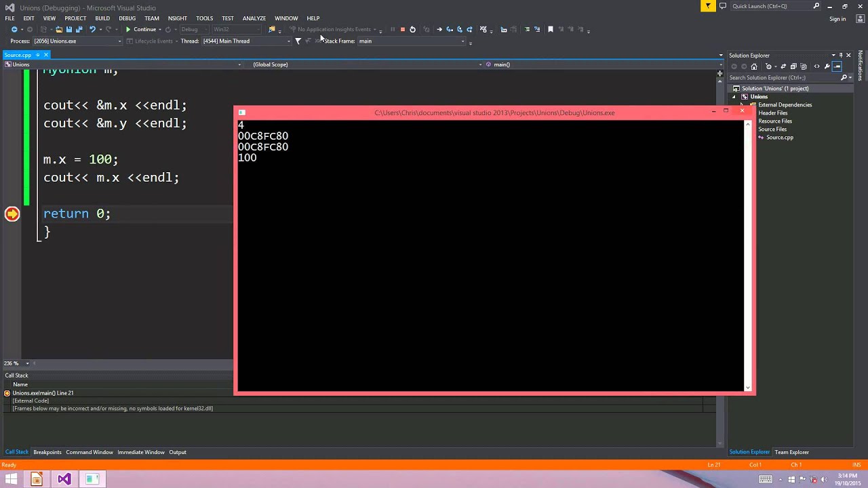Click Collapse All icon in Solution Explorer
The width and height of the screenshot is (868, 488).
793,66
